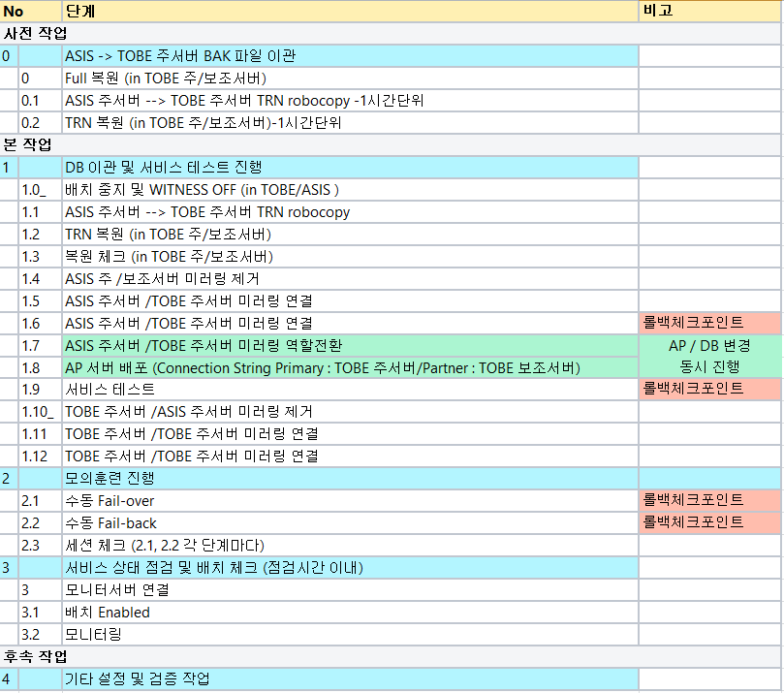The height and width of the screenshot is (693, 784).
Task: Select the step 0.1 robocopy -1시간단위 cell
Action: click(x=350, y=101)
